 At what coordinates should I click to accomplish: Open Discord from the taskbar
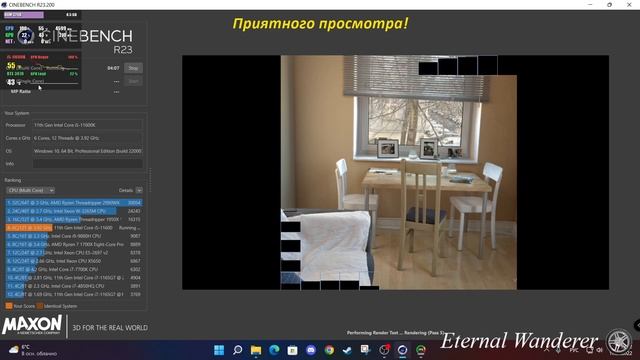pyautogui.click(x=311, y=350)
